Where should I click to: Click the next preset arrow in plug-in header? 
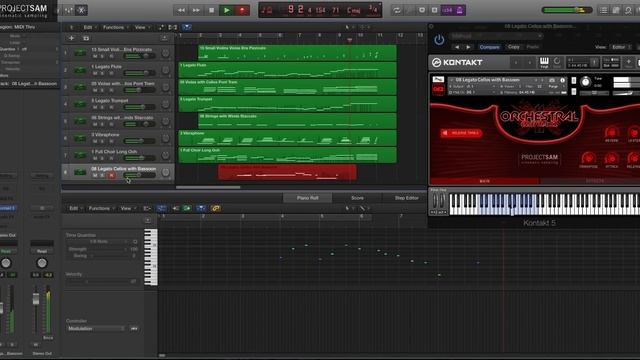click(x=468, y=47)
